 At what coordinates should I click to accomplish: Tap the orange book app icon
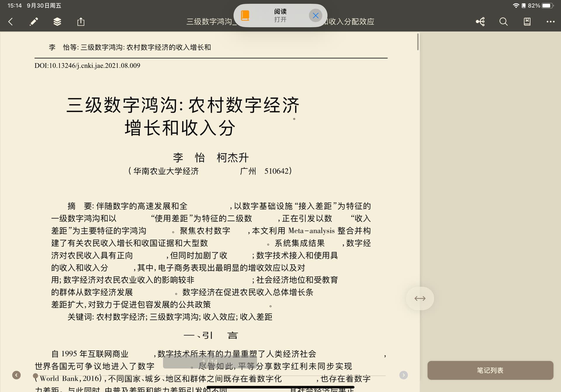pyautogui.click(x=245, y=15)
